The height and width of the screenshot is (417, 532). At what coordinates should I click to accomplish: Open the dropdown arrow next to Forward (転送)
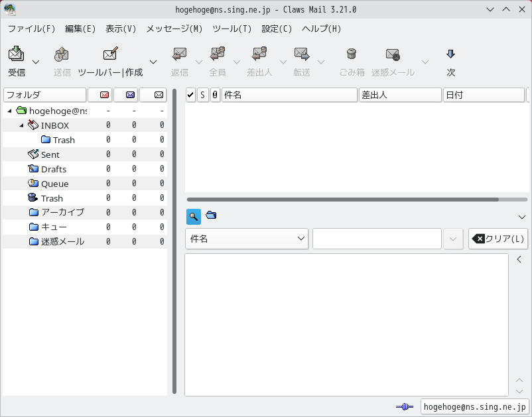pos(321,62)
